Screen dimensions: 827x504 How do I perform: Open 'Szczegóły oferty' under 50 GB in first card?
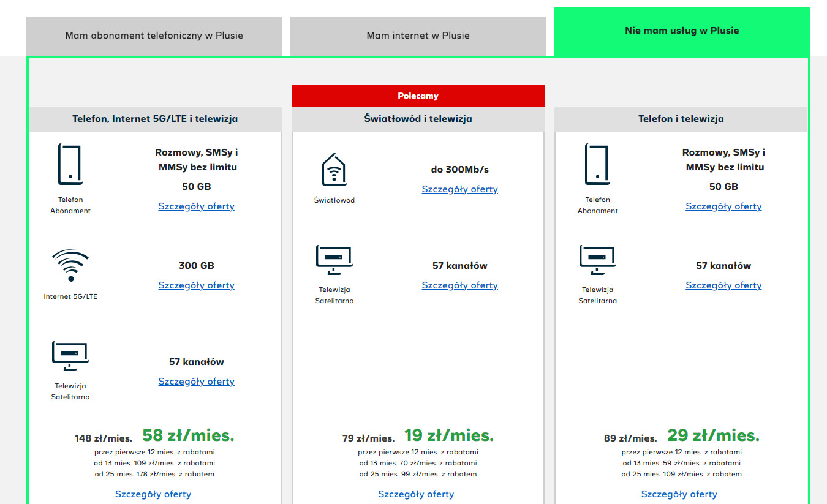pyautogui.click(x=197, y=206)
